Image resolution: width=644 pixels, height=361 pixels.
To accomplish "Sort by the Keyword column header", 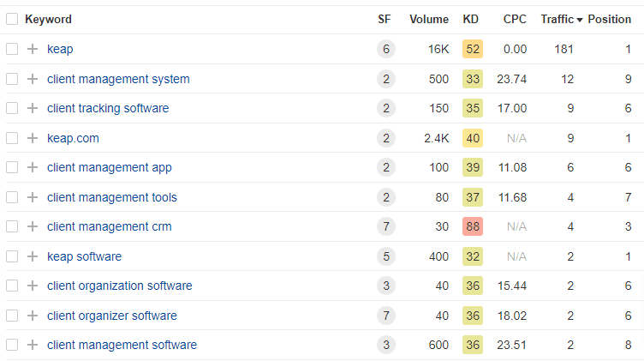I will click(x=48, y=20).
